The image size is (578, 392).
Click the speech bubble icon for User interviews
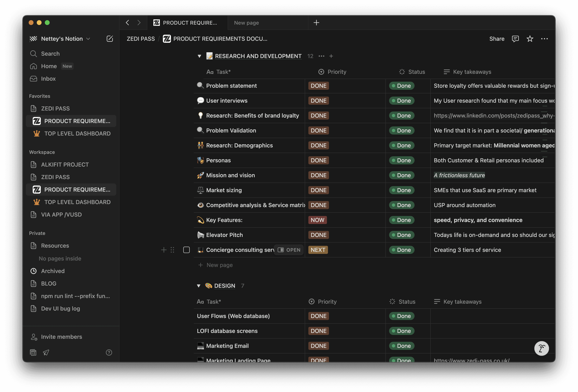click(x=200, y=101)
